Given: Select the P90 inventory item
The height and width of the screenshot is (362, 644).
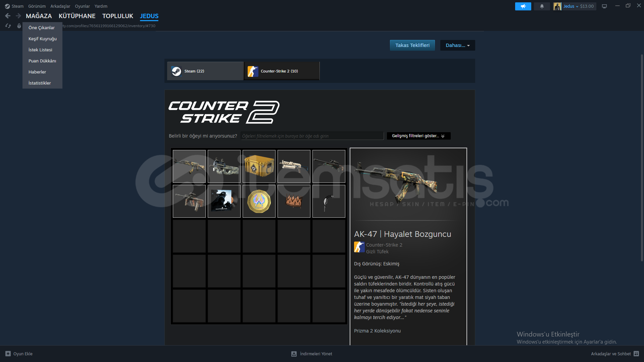Looking at the screenshot, I should 224,166.
